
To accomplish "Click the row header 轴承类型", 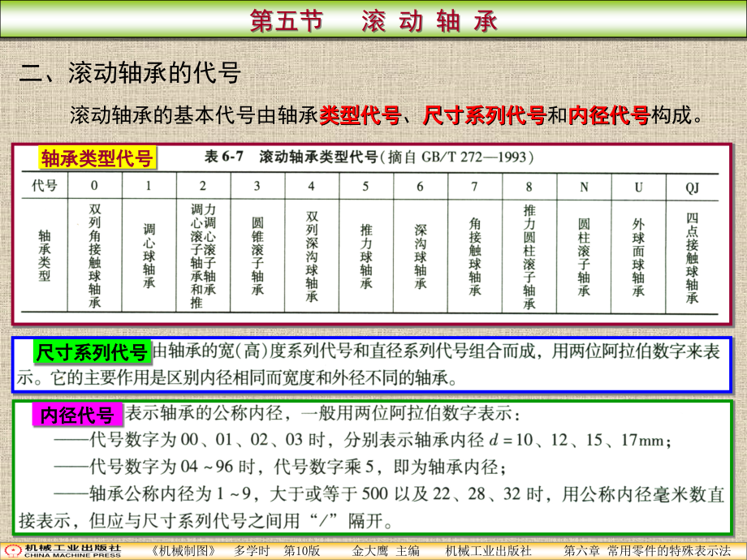I will click(x=45, y=255).
